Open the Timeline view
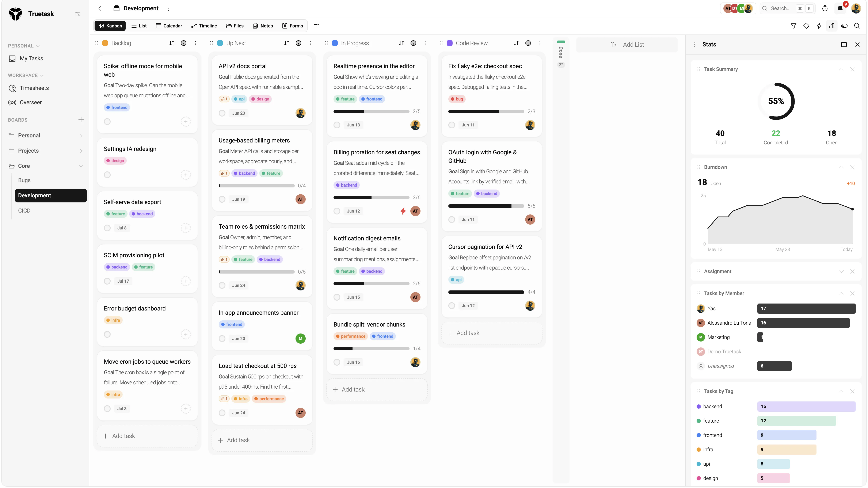 click(204, 26)
